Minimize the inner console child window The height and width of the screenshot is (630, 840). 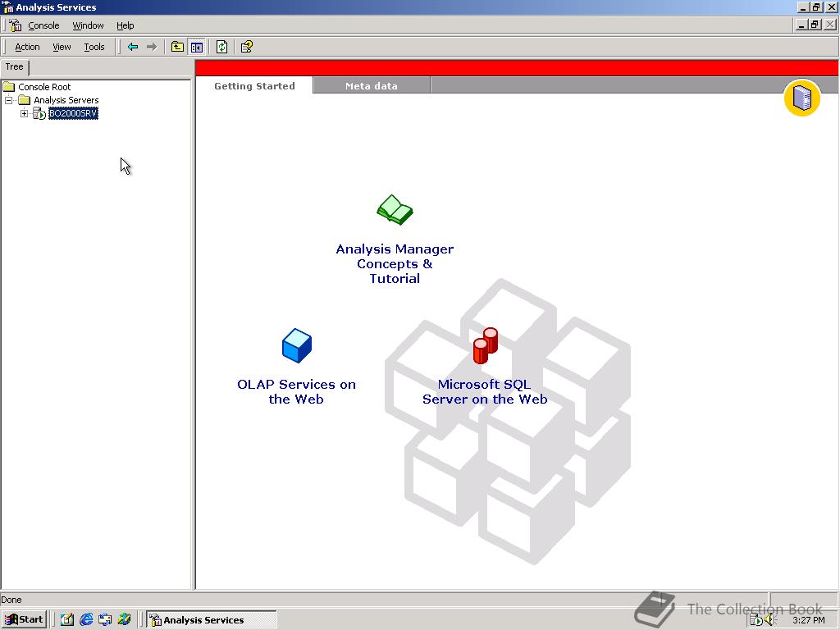click(802, 25)
